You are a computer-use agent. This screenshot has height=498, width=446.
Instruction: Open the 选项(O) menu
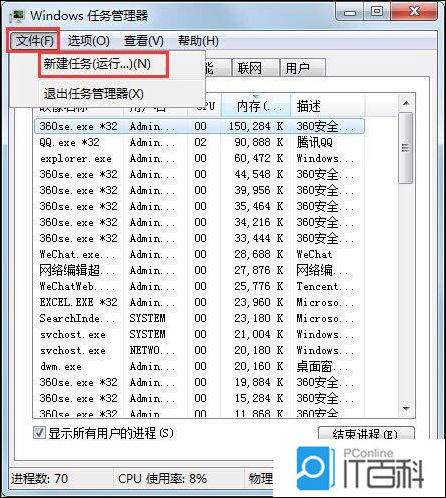coord(89,41)
